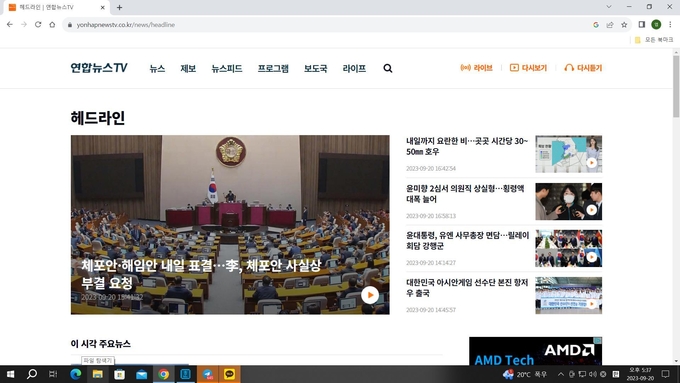Open Windows notification center
The image size is (680, 383).
click(666, 374)
